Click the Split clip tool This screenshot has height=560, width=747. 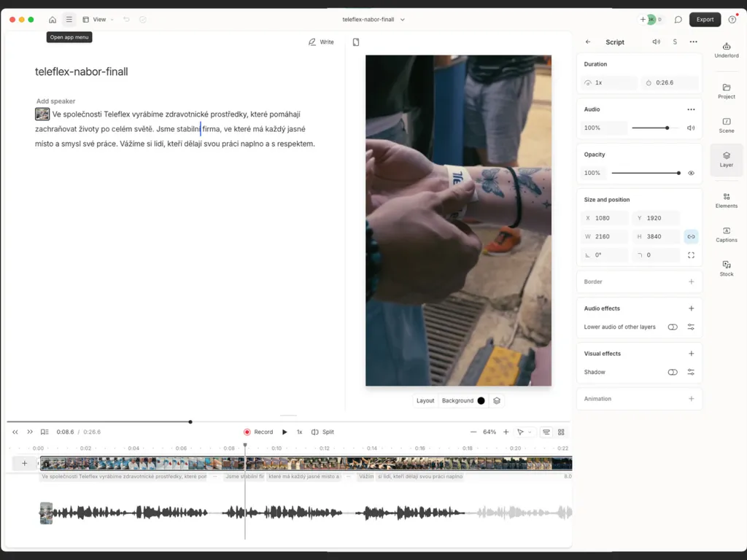coord(322,432)
